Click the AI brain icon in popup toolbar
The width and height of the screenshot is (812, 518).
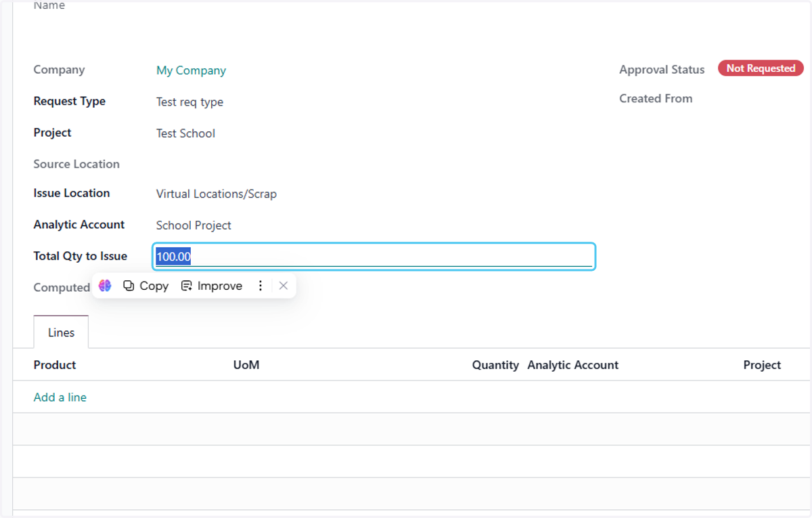pyautogui.click(x=105, y=286)
